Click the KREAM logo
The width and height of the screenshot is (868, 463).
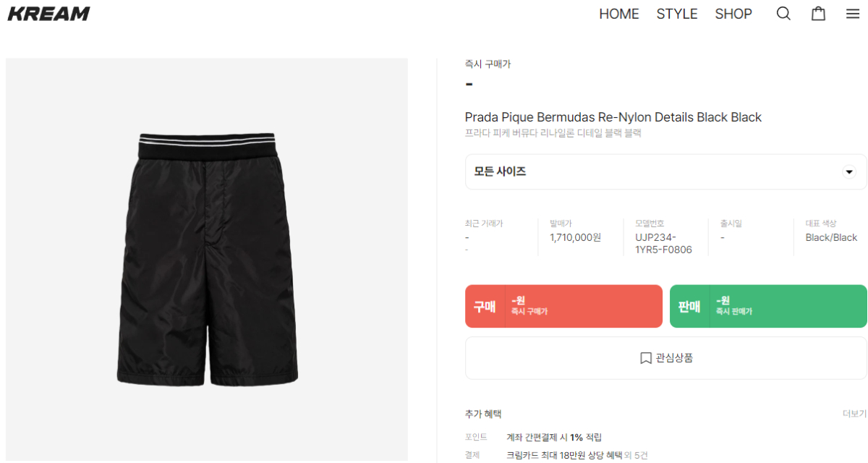pos(48,14)
